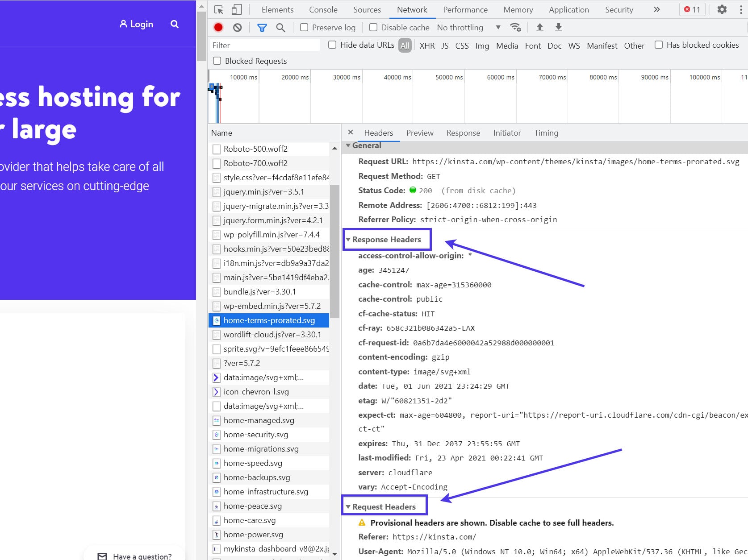Export the network log as HAR

[x=558, y=27]
